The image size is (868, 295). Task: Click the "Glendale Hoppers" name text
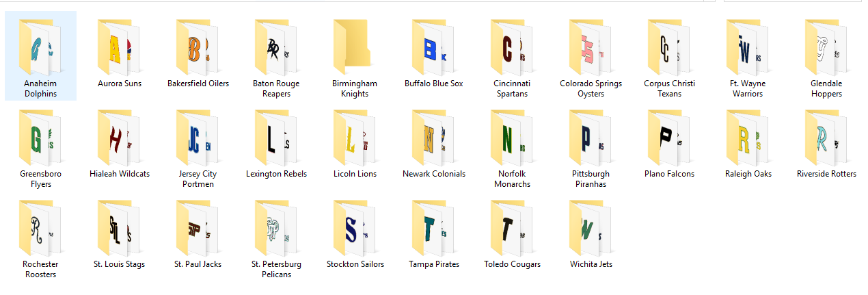[826, 89]
